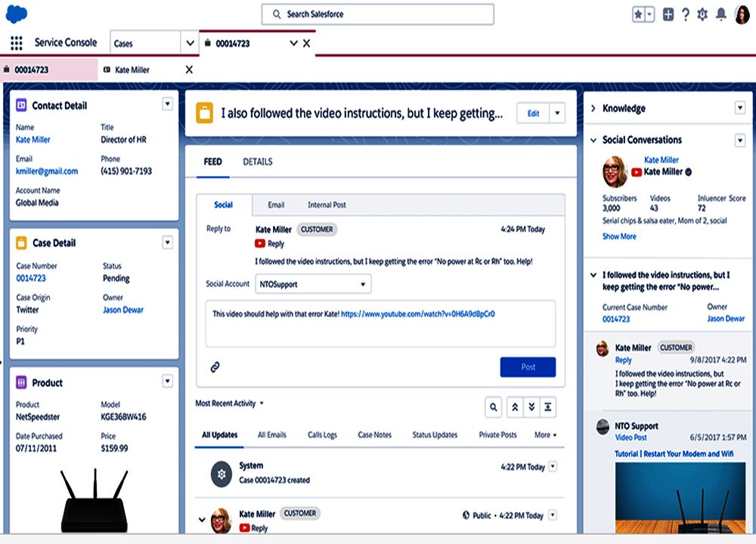Switch to the Email publisher tab
The image size is (756, 544).
coord(276,205)
